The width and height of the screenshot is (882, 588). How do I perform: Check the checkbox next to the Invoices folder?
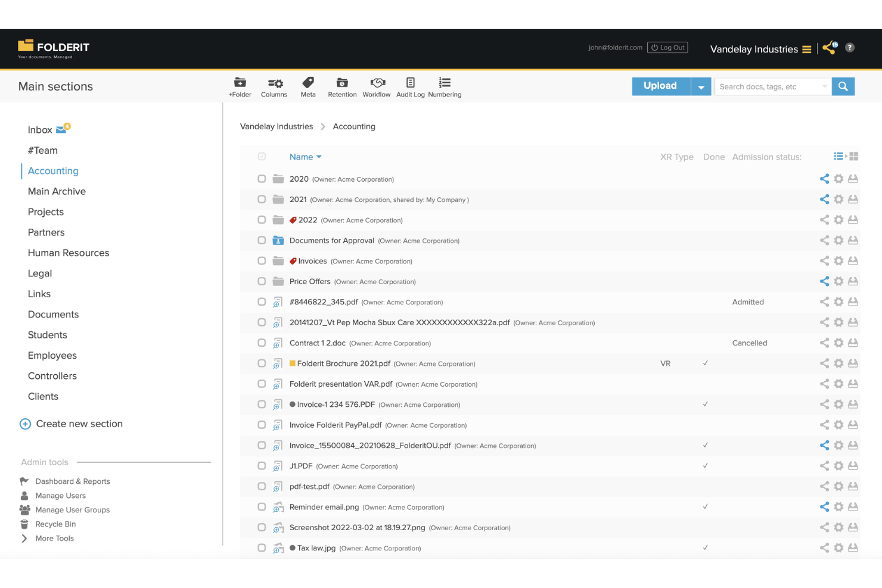coord(262,260)
